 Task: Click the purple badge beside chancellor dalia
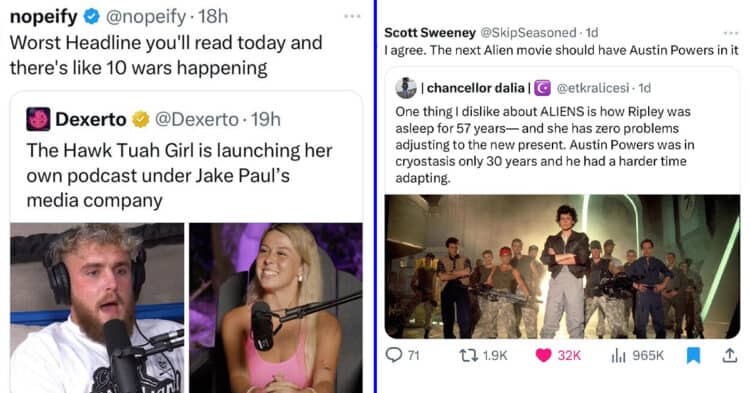pos(542,88)
